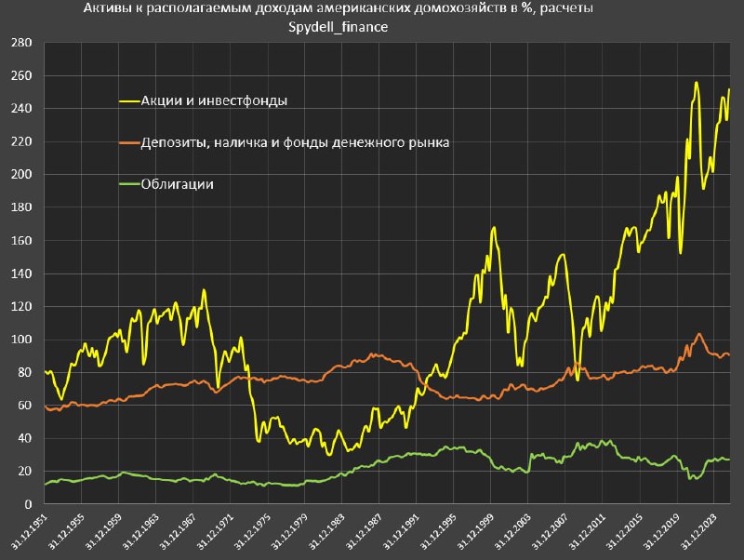Click the y-axis value "0"

(x=29, y=504)
